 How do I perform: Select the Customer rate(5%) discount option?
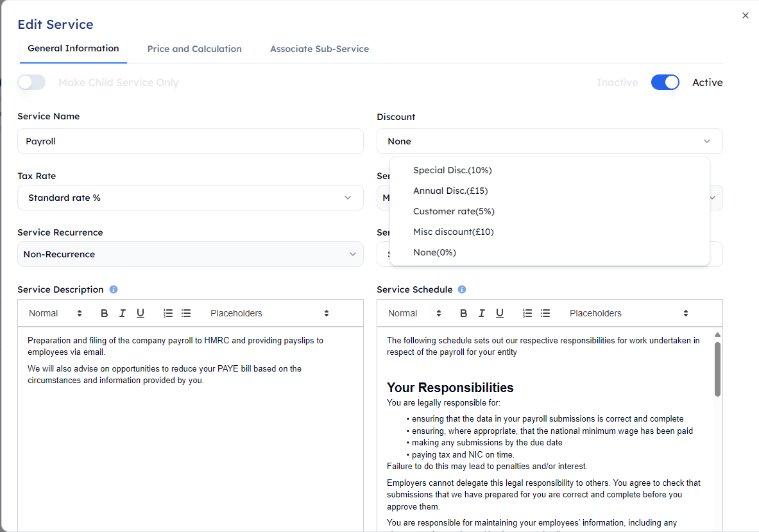(x=453, y=211)
